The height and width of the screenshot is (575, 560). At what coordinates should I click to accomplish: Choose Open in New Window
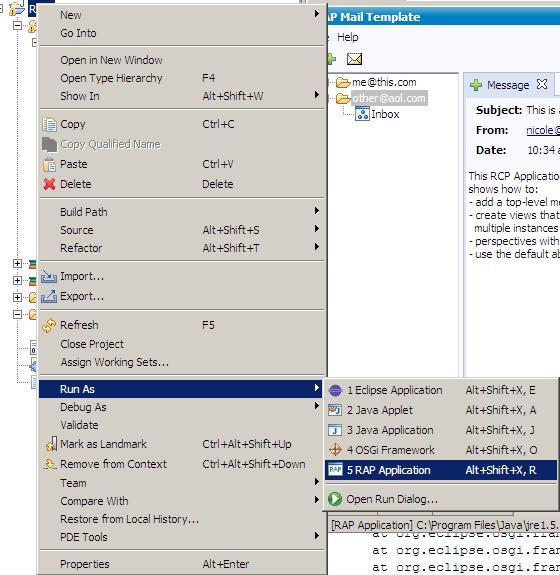pyautogui.click(x=182, y=60)
